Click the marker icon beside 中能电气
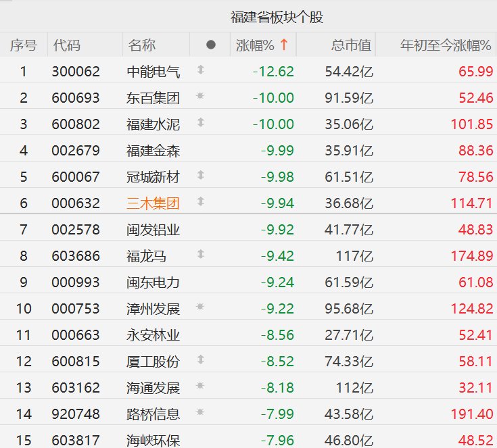The height and width of the screenshot is (448, 497). point(200,70)
